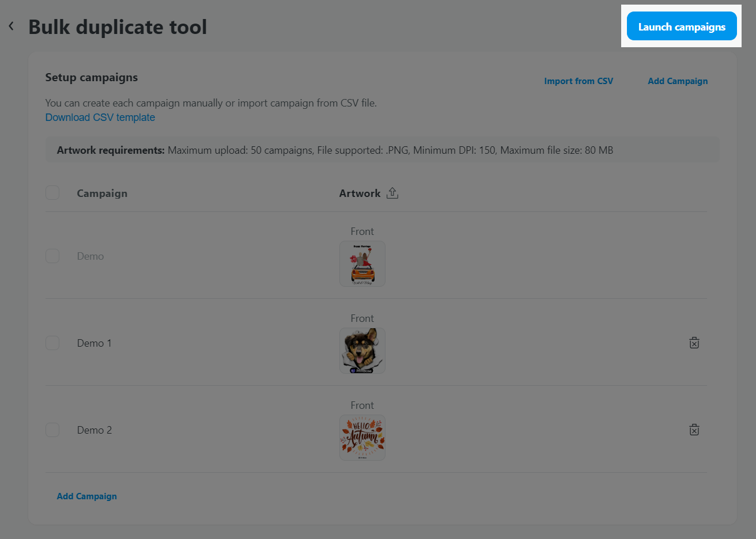Screen dimensions: 756x539
Task: Delete the Demo 1 campaign row
Action: click(694, 343)
